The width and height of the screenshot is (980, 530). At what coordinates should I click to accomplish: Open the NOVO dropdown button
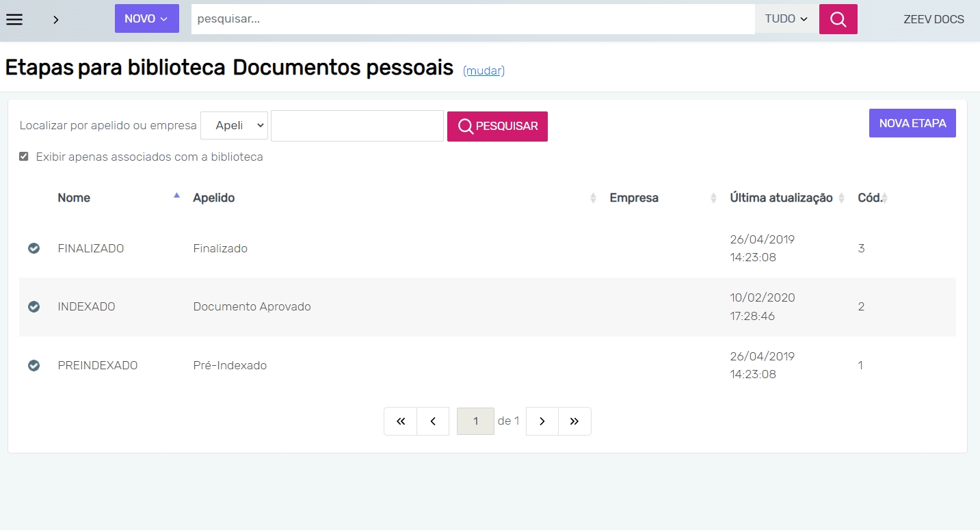pos(146,19)
